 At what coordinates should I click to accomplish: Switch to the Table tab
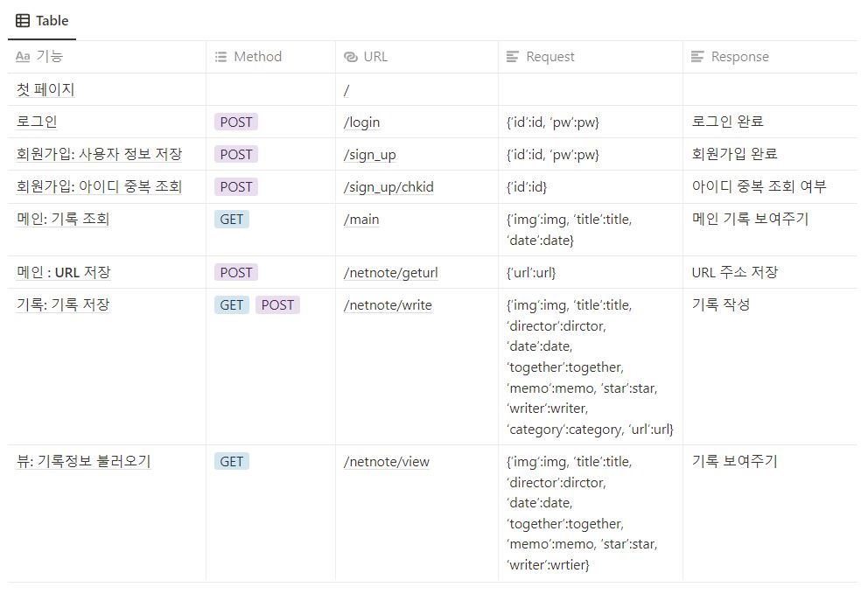[41, 21]
